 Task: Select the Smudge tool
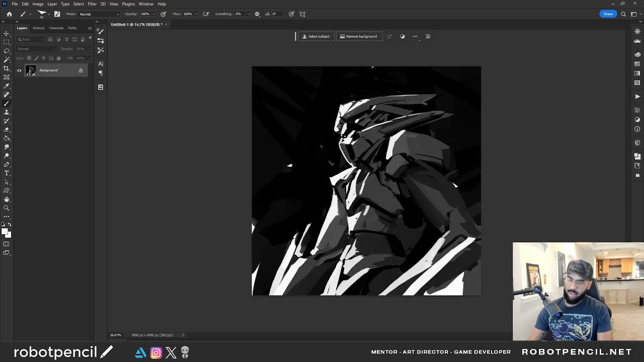click(7, 147)
